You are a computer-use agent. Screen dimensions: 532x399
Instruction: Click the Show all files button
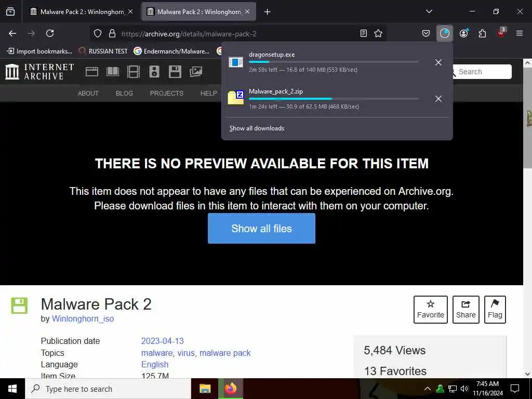click(x=262, y=229)
